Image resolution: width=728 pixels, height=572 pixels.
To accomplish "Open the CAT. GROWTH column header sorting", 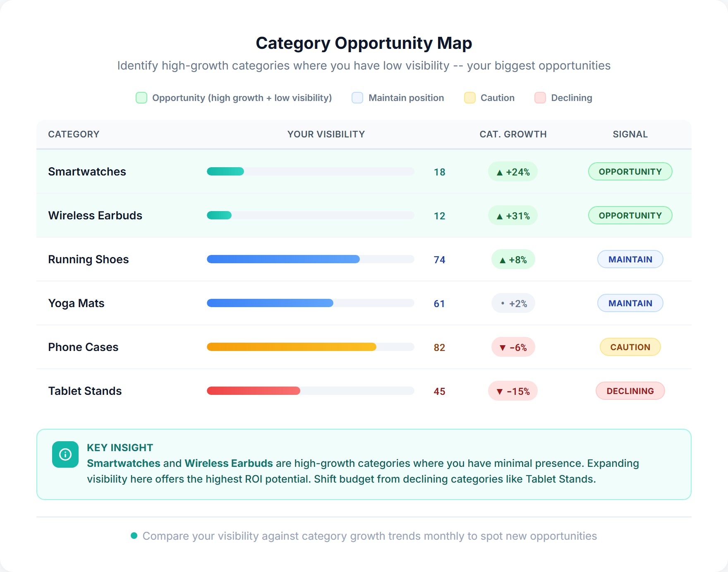I will [x=513, y=134].
